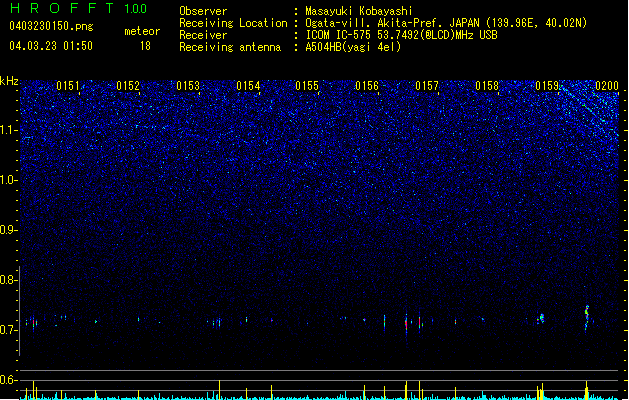Click the meteor count value 18
Screen dimensions: 629x400
tap(145, 46)
